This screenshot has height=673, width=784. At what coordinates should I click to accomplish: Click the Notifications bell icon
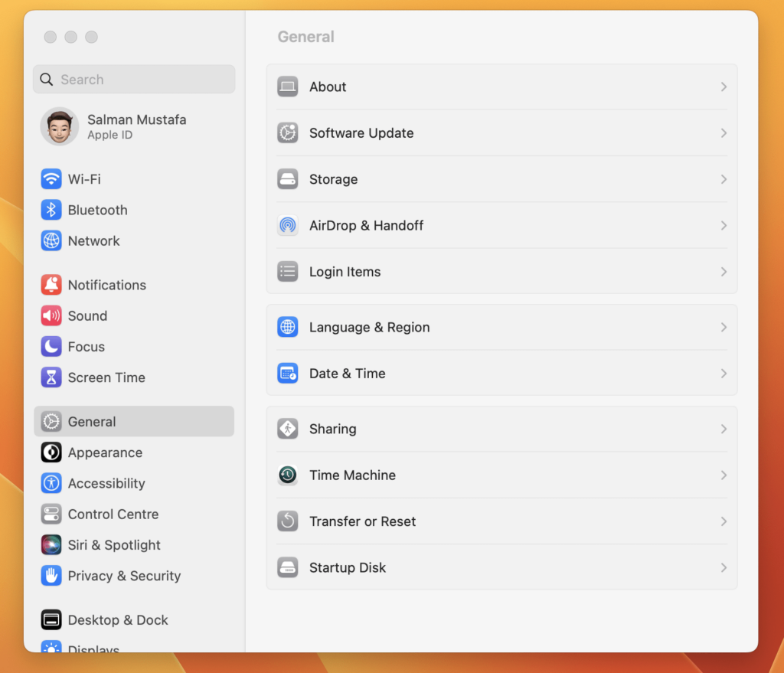point(51,285)
